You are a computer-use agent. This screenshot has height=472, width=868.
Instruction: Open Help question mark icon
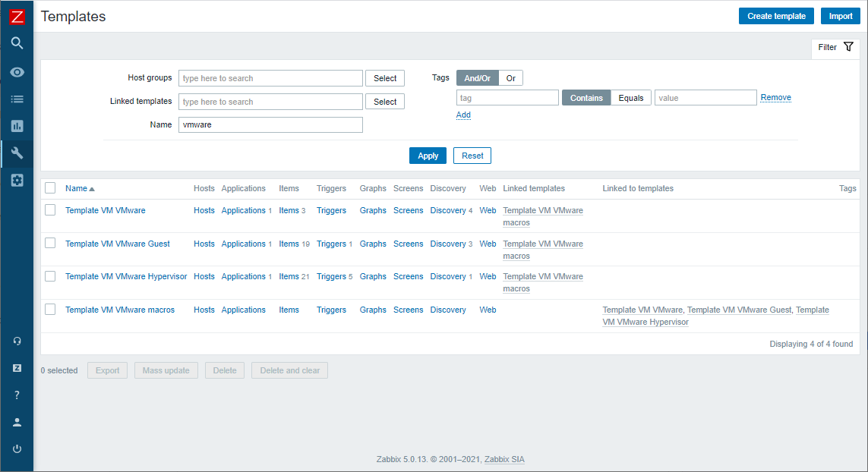point(17,395)
